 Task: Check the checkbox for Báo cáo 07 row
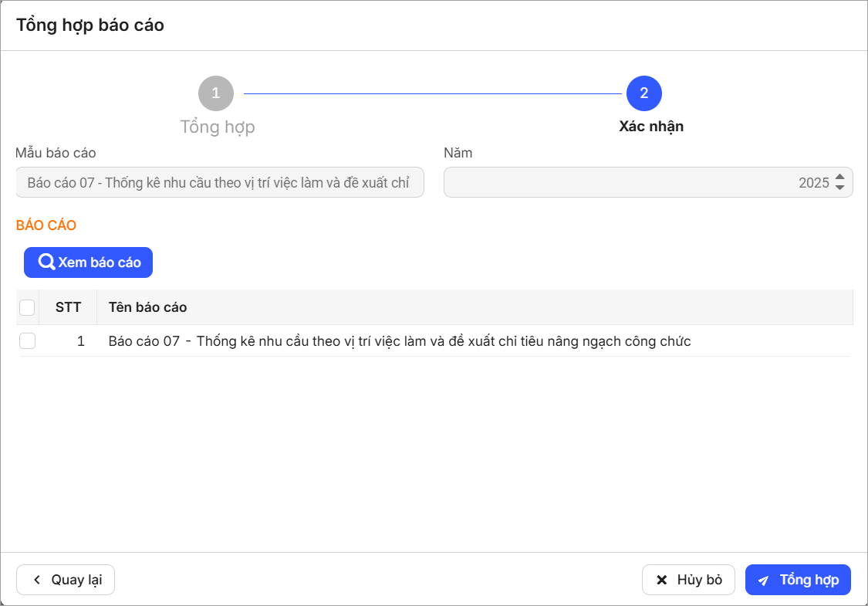pyautogui.click(x=27, y=341)
